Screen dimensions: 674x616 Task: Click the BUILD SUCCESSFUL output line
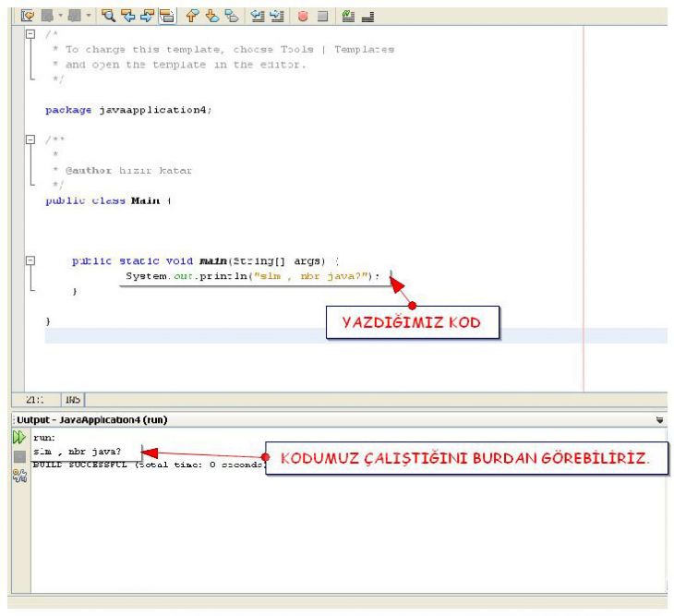click(150, 465)
